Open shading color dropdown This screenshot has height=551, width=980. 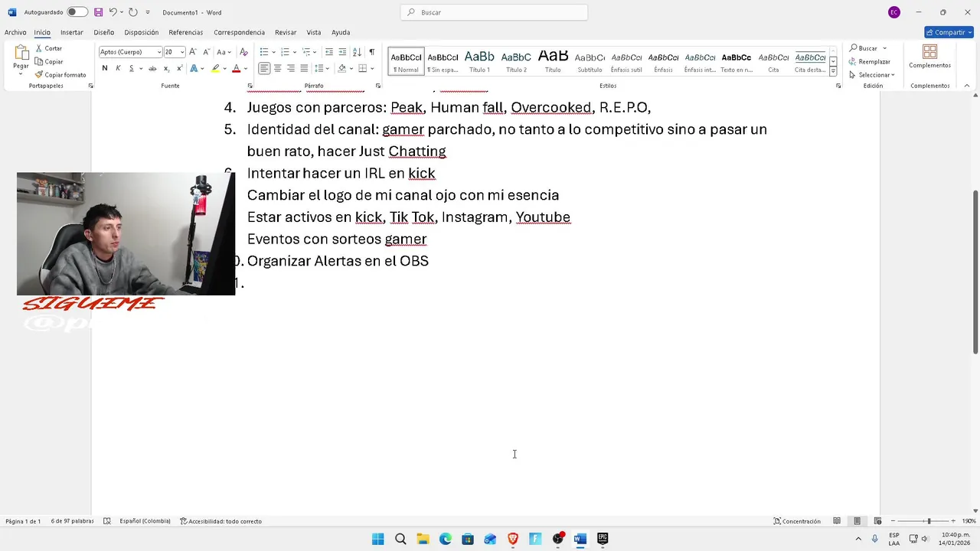point(350,68)
